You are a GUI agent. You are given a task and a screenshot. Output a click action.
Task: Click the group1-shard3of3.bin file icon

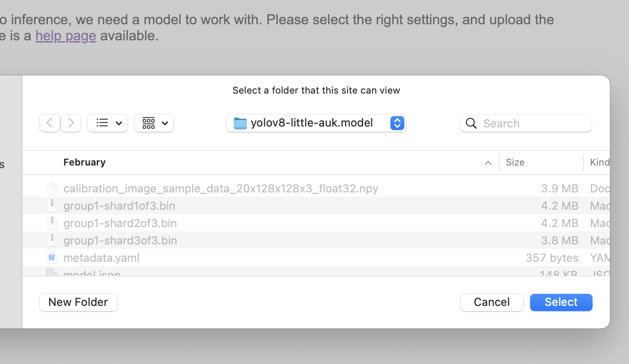coord(52,240)
